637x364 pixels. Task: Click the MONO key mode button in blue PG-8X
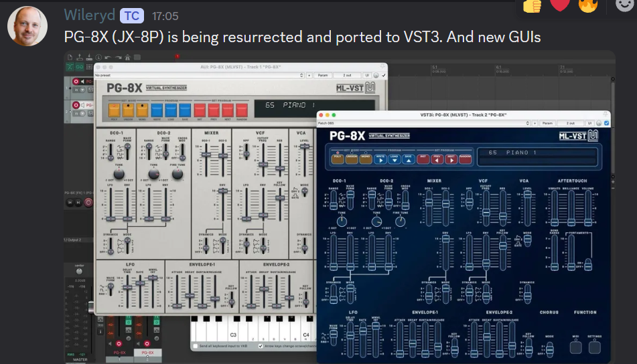(x=366, y=159)
